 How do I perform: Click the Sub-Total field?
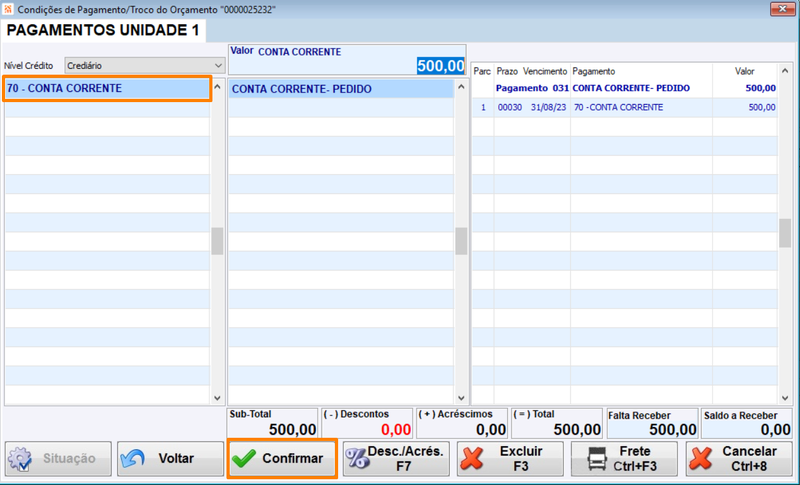(272, 423)
